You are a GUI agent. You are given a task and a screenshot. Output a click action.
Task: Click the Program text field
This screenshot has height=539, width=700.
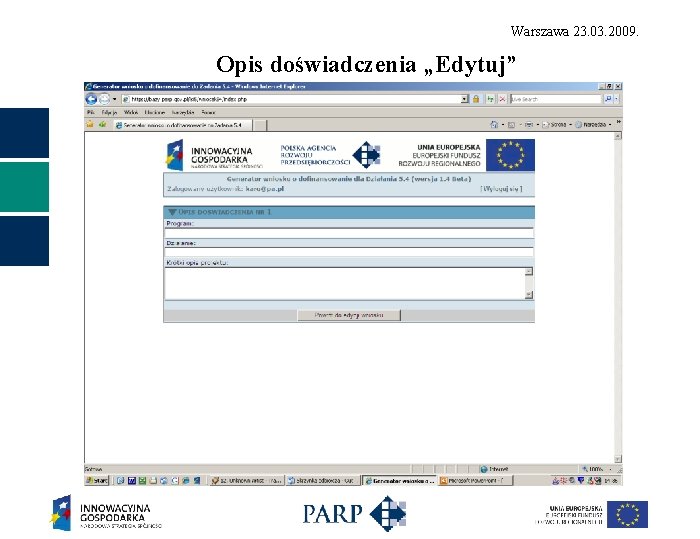point(349,233)
